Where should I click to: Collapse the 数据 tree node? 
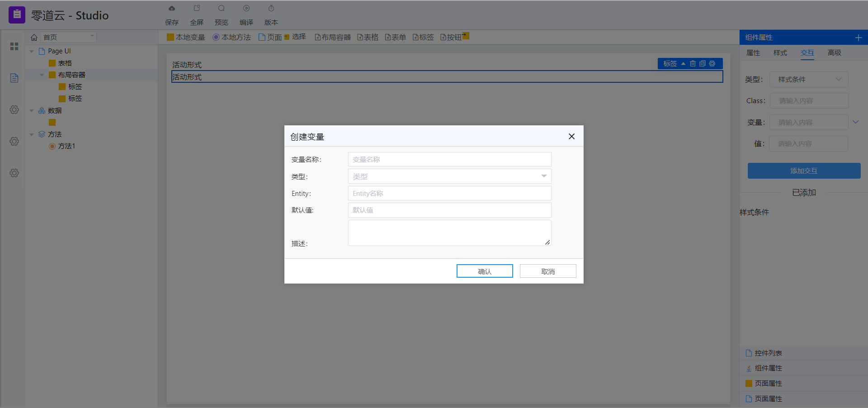click(x=32, y=110)
